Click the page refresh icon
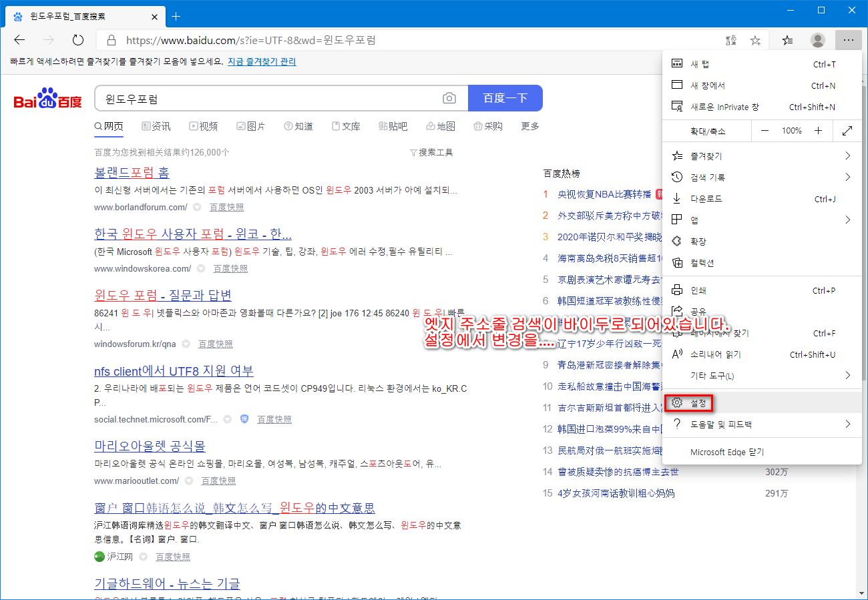The image size is (868, 600). click(x=78, y=40)
